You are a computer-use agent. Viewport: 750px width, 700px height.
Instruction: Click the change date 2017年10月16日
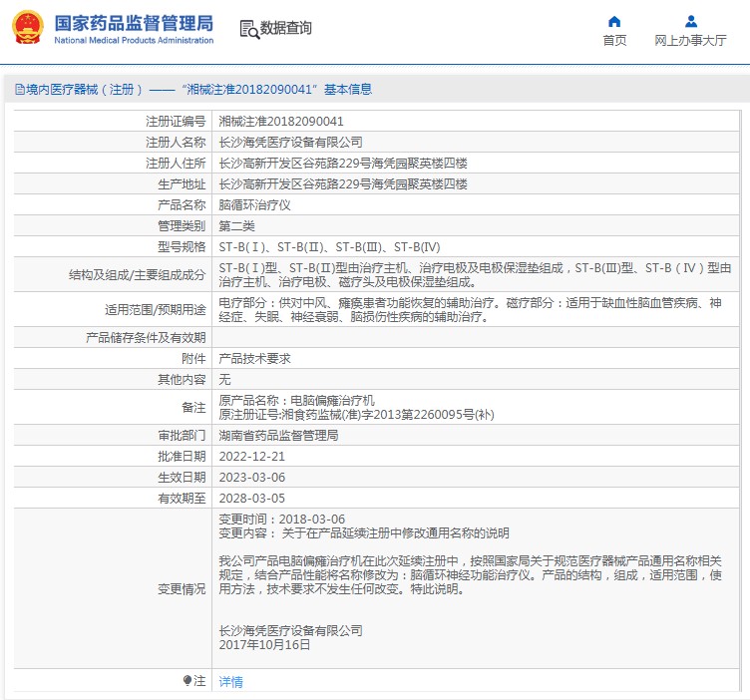coord(264,645)
